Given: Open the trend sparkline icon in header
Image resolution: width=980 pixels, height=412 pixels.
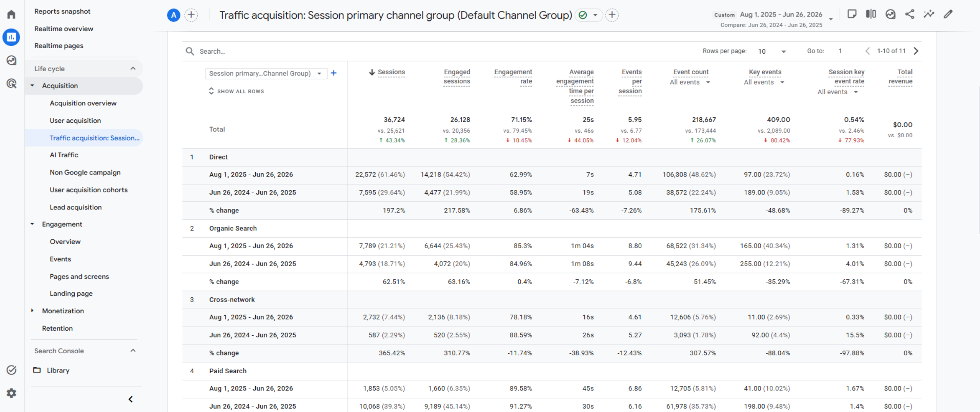Looking at the screenshot, I should [x=929, y=14].
